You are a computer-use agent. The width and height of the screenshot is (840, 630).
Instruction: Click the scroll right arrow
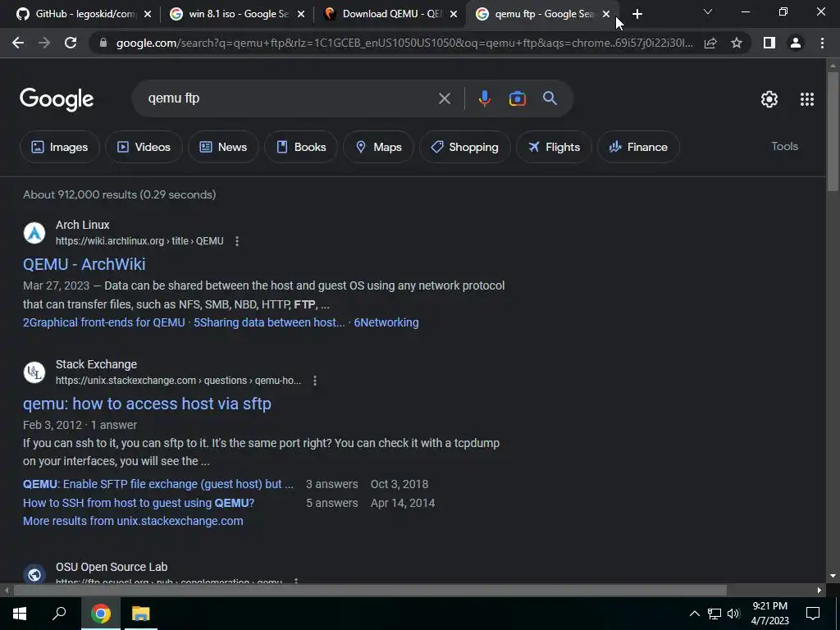[x=819, y=591]
